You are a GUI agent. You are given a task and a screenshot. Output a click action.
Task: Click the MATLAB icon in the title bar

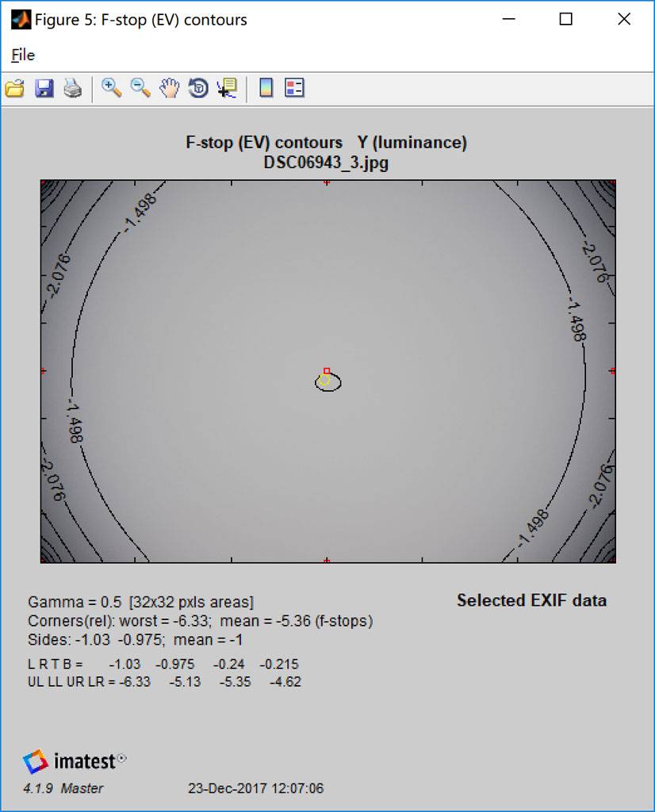pos(19,20)
